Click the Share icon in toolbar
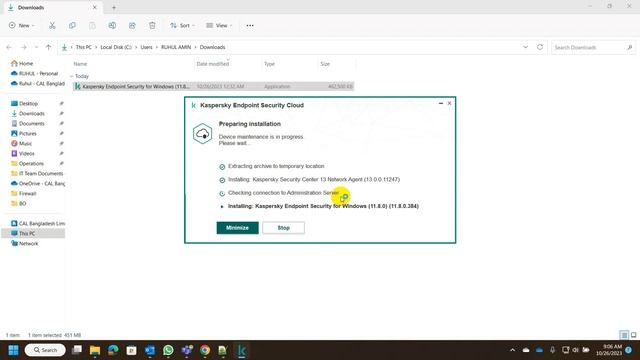Screen dimensions: 640x360 (132, 25)
